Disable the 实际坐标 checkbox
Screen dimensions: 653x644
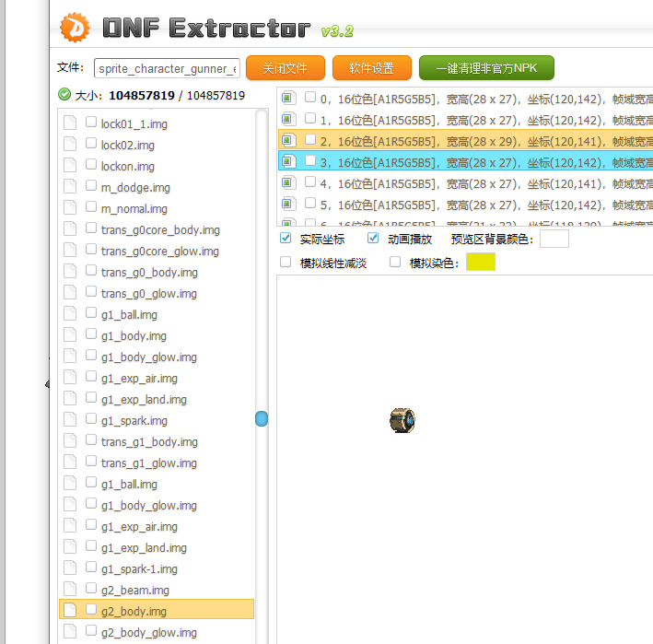286,239
